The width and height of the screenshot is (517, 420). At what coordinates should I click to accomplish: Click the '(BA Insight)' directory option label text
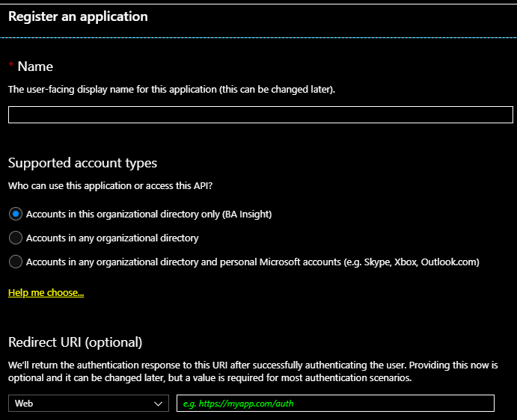tap(247, 214)
